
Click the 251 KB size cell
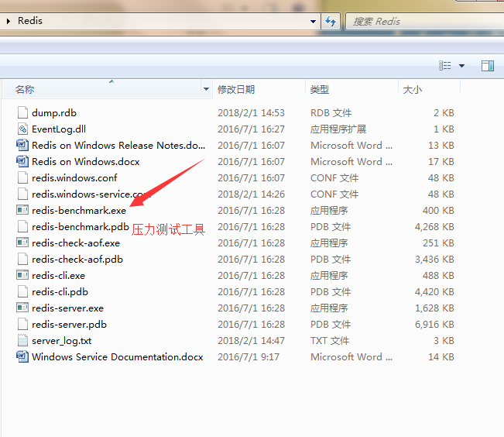[x=439, y=243]
